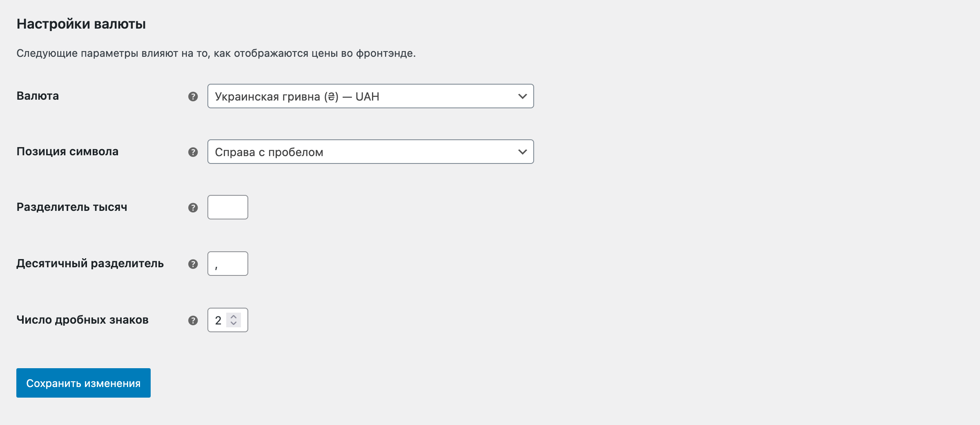
Task: Click the Настройки валюты heading
Action: 81,24
